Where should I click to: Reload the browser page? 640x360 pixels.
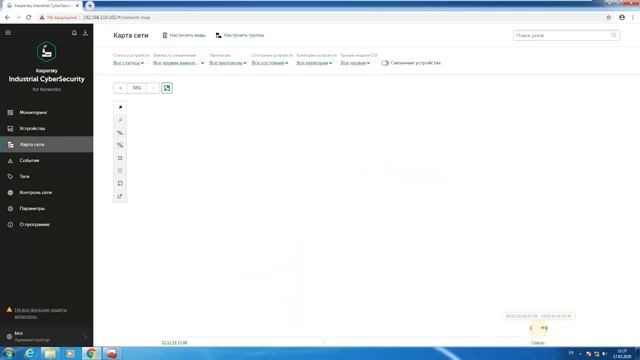[x=29, y=18]
